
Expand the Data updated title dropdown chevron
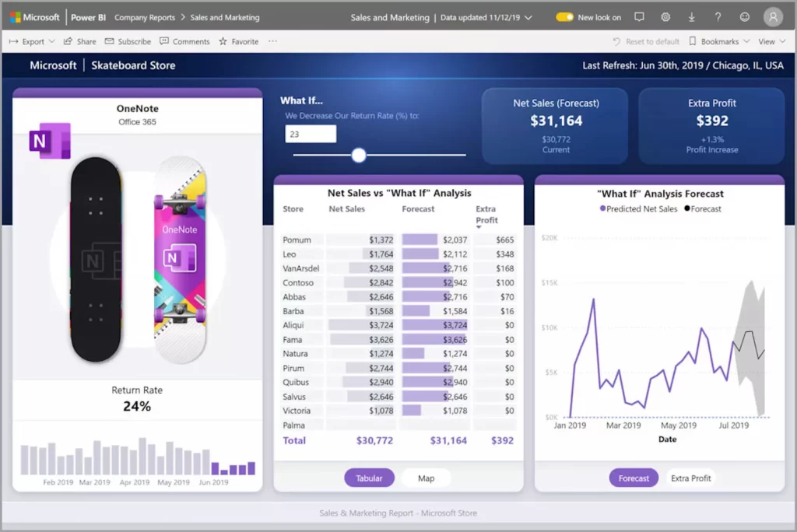(528, 17)
